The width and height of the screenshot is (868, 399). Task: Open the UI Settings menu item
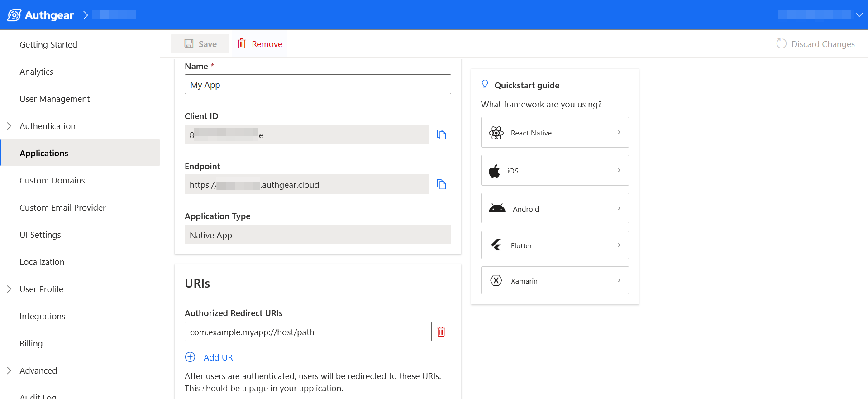(40, 235)
